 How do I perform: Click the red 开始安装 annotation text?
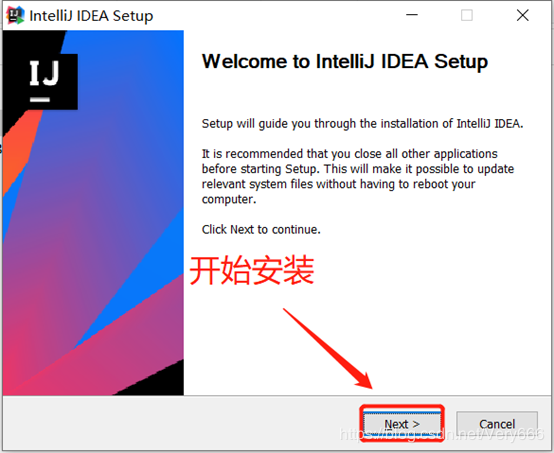[252, 271]
